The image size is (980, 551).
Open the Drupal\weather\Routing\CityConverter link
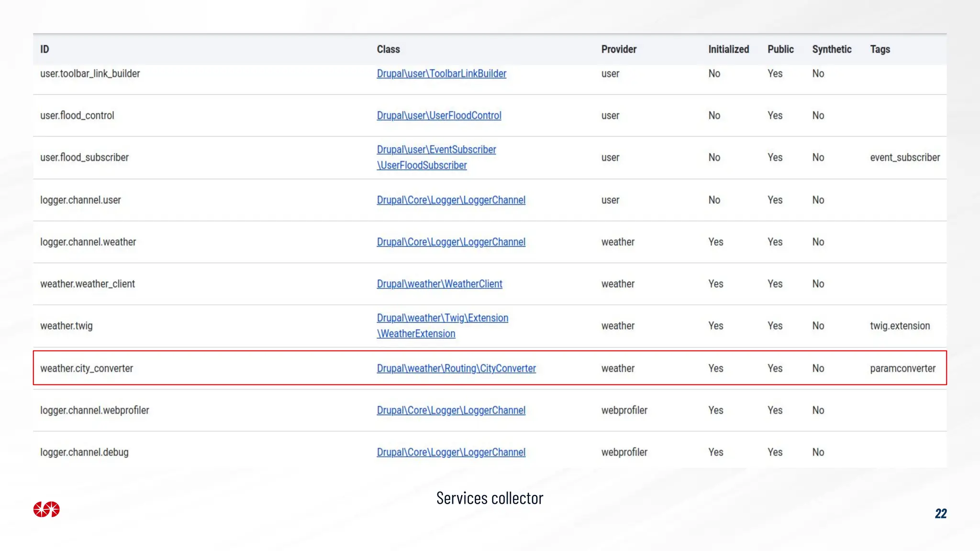click(x=456, y=369)
